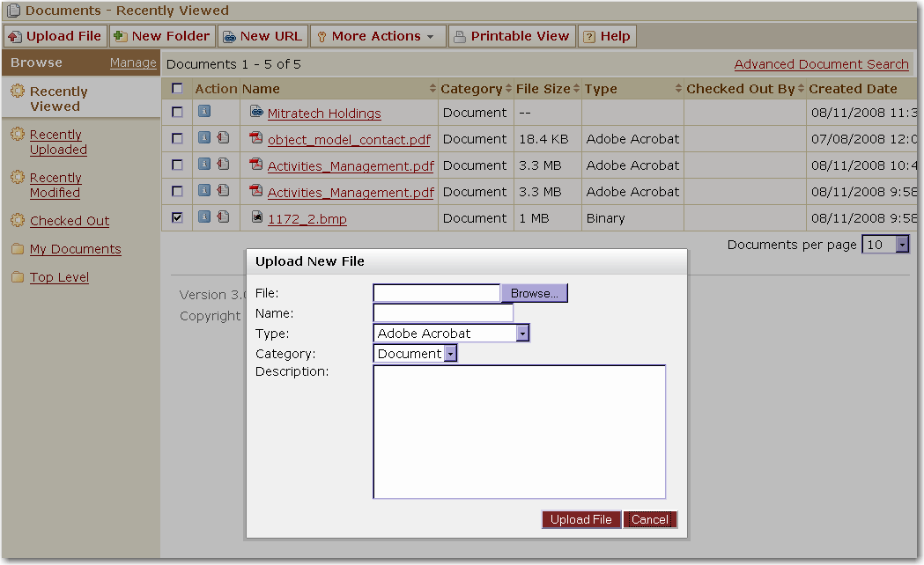Click New Folder in the toolbar
The image size is (924, 565).
[161, 36]
